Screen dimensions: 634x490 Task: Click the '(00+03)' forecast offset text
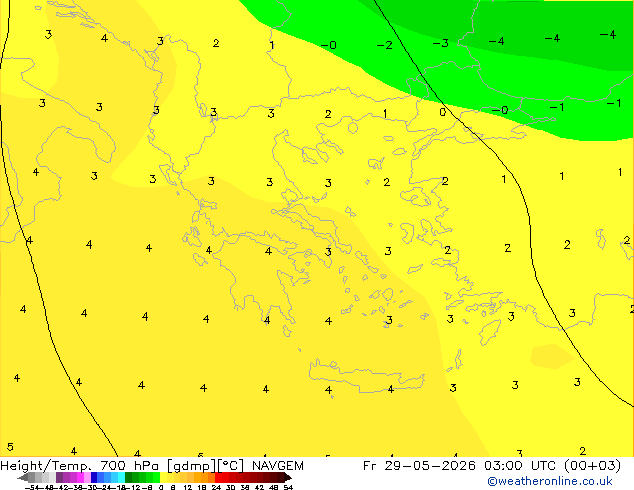point(592,466)
